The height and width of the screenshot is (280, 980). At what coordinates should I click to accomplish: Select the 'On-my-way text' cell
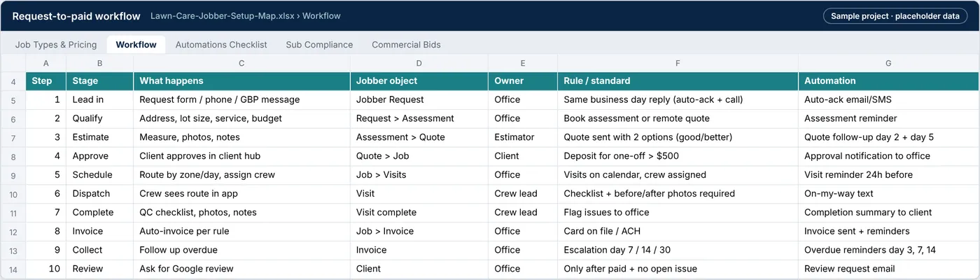(888, 194)
